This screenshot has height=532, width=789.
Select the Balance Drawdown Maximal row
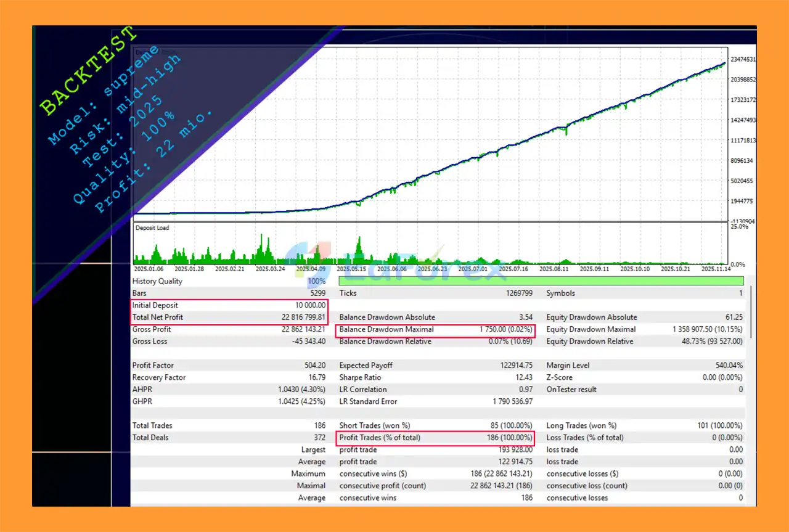click(x=435, y=330)
